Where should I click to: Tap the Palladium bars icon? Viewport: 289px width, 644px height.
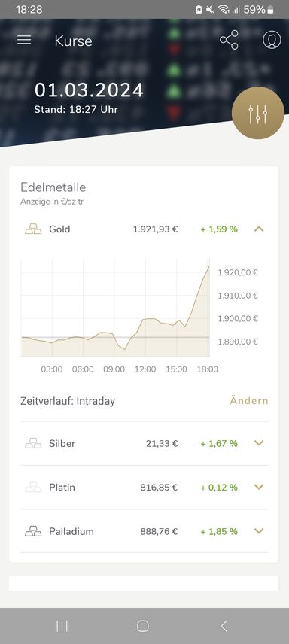click(x=33, y=531)
